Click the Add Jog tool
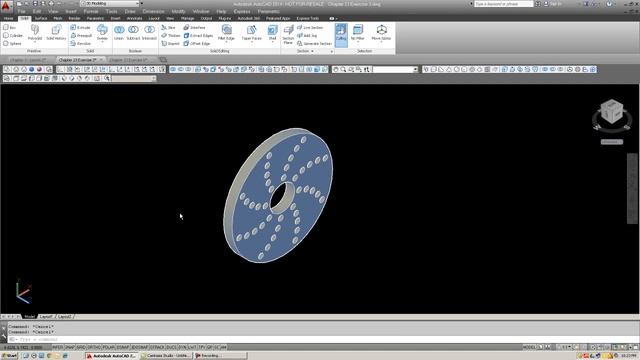 [307, 36]
